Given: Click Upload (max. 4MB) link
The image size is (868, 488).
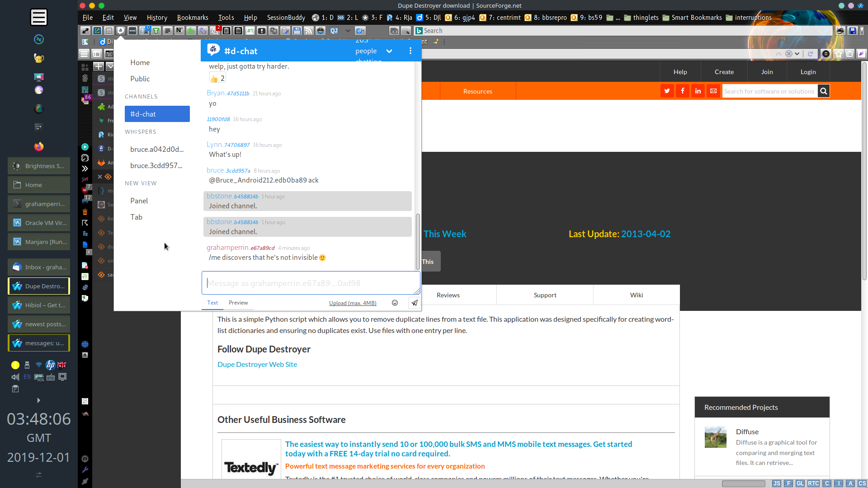Looking at the screenshot, I should click(x=353, y=303).
